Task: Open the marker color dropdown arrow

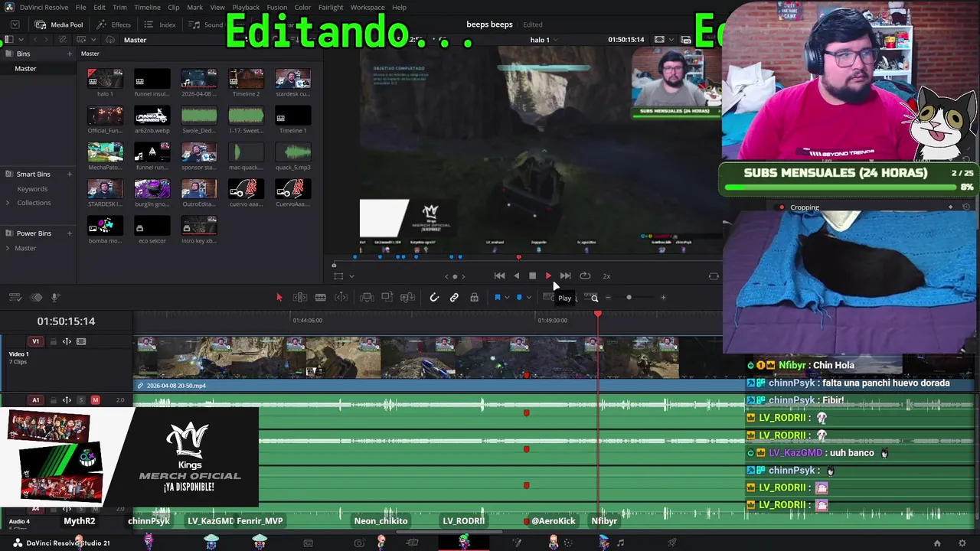Action: coord(528,298)
